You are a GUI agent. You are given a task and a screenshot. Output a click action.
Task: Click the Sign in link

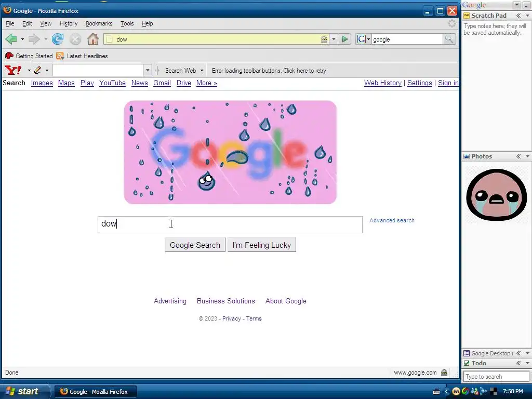448,83
